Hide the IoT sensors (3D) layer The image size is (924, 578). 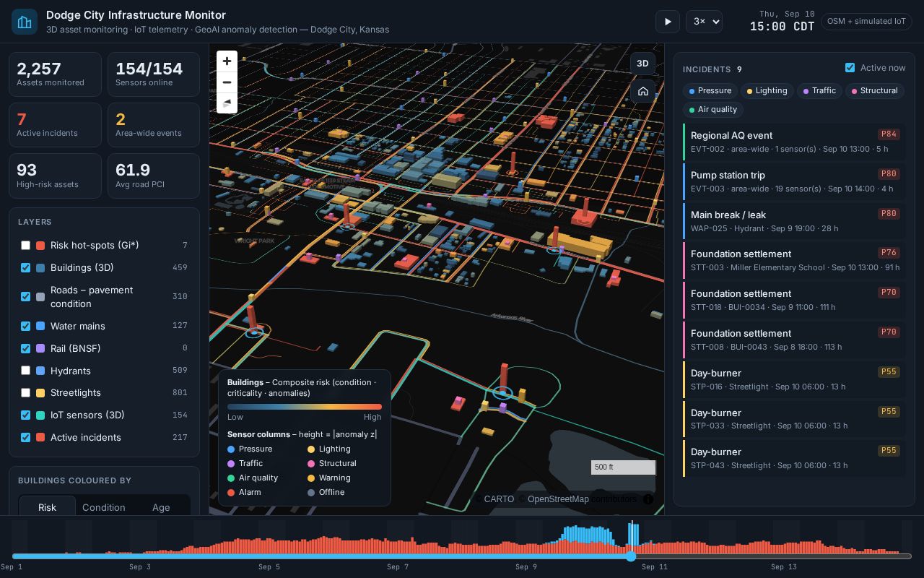coord(25,415)
